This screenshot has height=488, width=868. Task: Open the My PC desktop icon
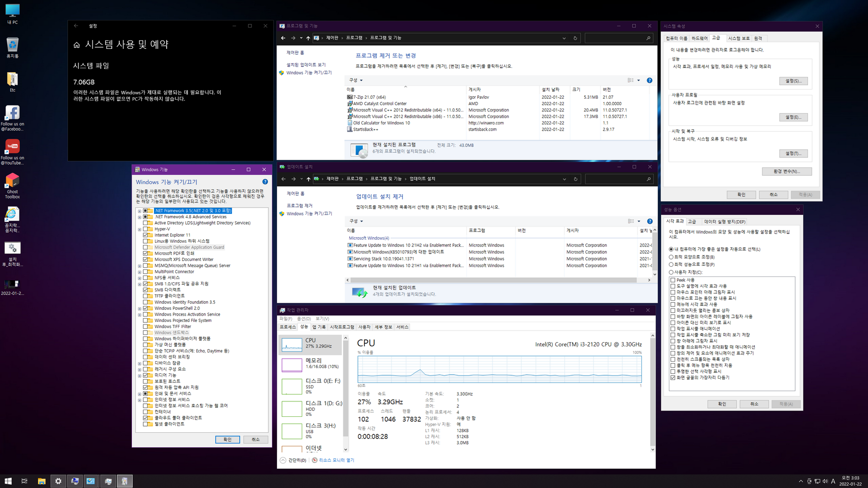coord(12,14)
